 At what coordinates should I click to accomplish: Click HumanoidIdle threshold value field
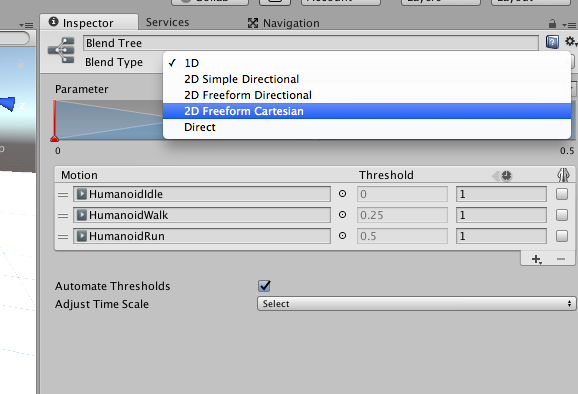(x=402, y=194)
